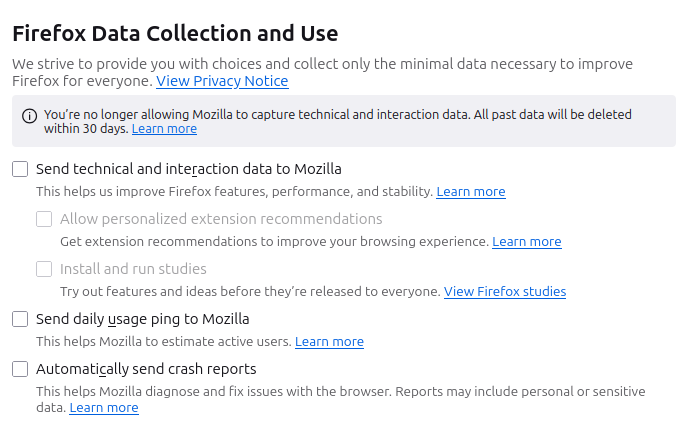
Task: Enable Send daily usage ping checkbox
Action: tap(20, 319)
